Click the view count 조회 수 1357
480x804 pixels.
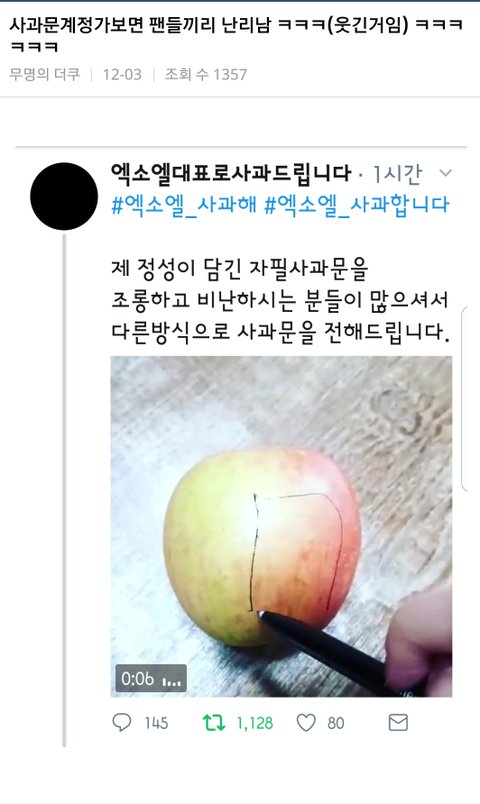click(x=206, y=74)
